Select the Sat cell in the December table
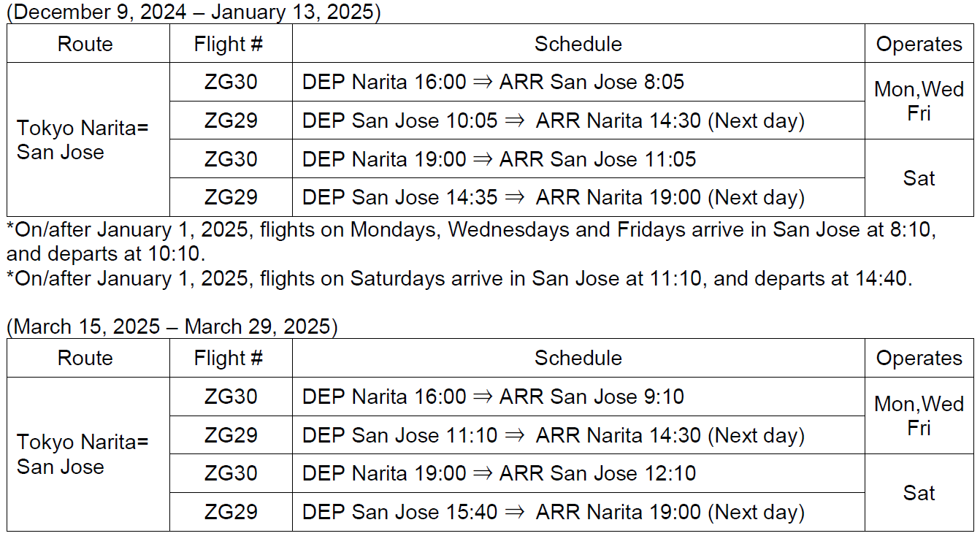Image resolution: width=980 pixels, height=536 pixels. point(919,178)
